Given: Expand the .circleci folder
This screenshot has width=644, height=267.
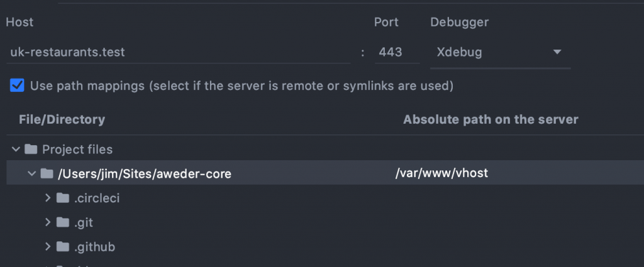Looking at the screenshot, I should 48,198.
